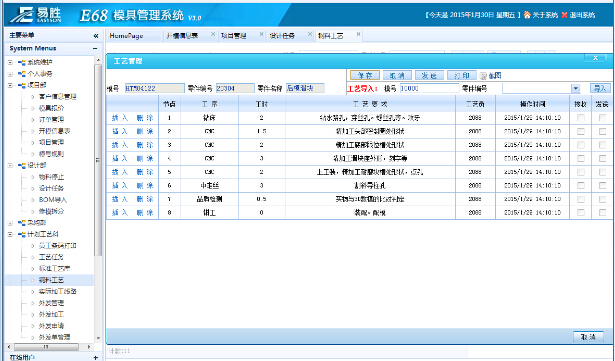This screenshot has width=615, height=361.
Task: Tick second-to-last column checkbox in node 3 row
Action: (581, 145)
